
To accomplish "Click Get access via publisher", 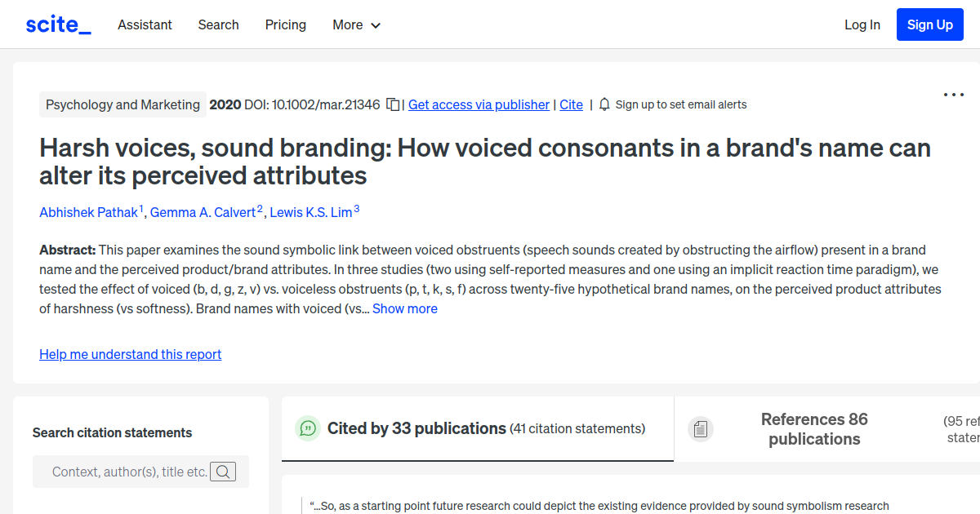I will [479, 104].
